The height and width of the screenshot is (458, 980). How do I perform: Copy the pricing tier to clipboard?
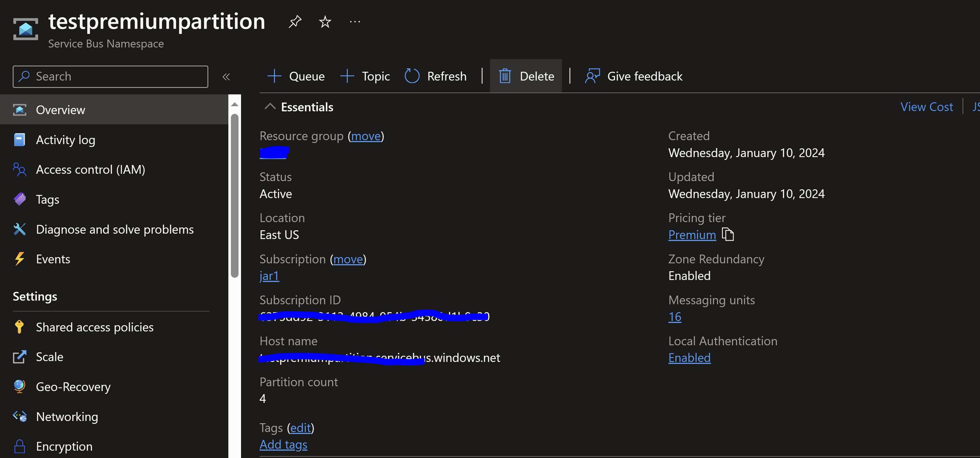(x=728, y=235)
